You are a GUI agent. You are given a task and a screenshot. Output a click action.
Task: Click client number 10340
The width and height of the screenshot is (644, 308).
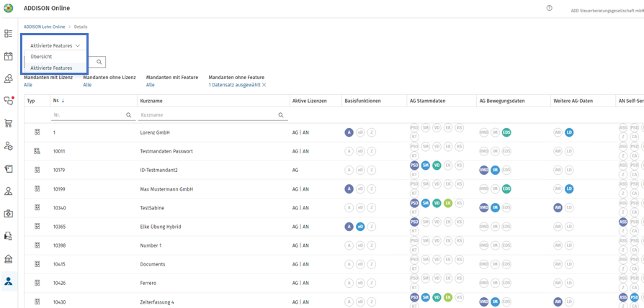pos(59,207)
